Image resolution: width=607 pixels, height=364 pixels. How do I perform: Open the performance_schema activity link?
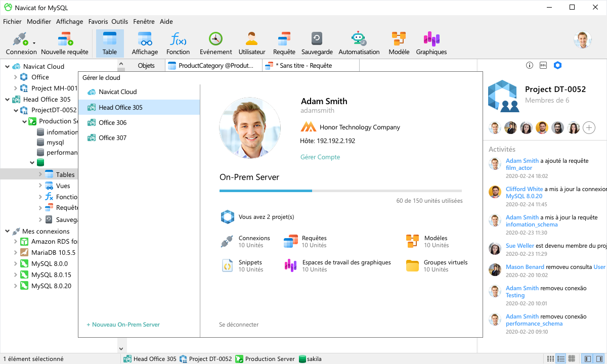[x=534, y=324]
